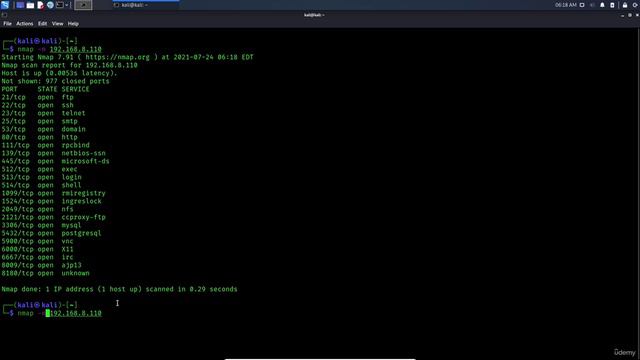Click the log out power icon
640x360 pixels.
coord(636,5)
